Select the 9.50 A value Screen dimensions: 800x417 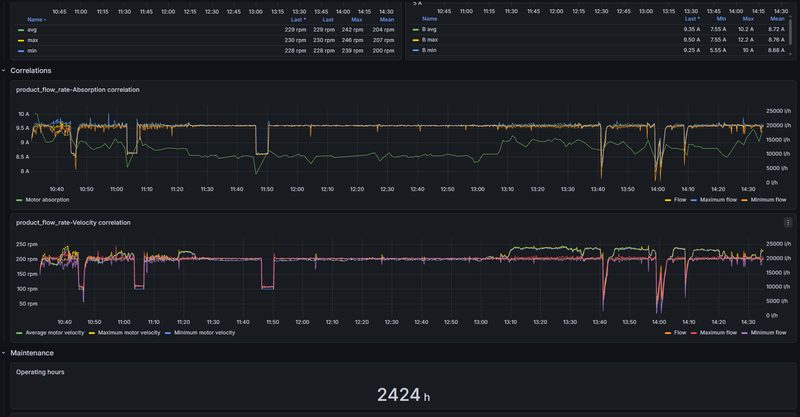click(x=692, y=39)
